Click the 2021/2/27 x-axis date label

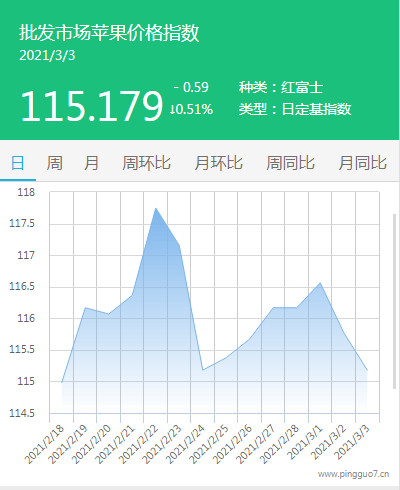pos(256,444)
